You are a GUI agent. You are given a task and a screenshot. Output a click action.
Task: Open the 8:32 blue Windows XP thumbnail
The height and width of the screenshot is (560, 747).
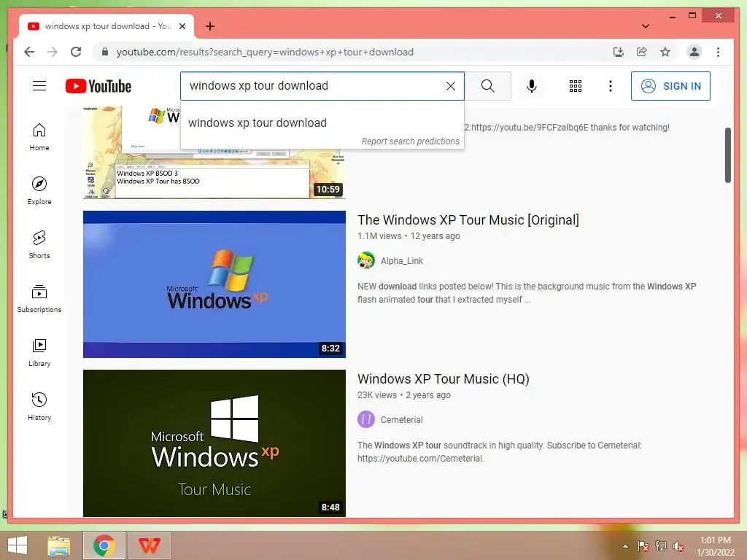pyautogui.click(x=214, y=284)
